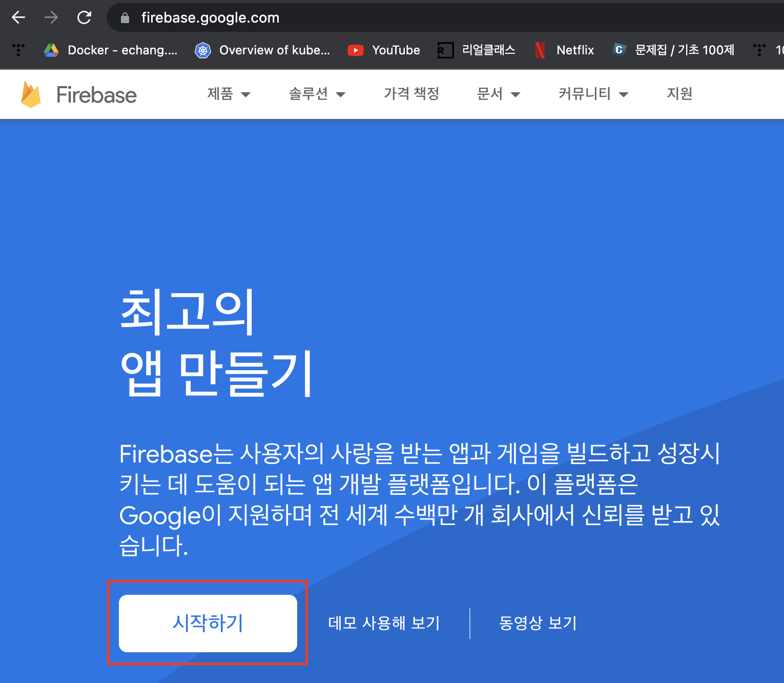Image resolution: width=784 pixels, height=683 pixels.
Task: Click the dotted icon after the 문제집 bookmark
Action: [x=759, y=50]
